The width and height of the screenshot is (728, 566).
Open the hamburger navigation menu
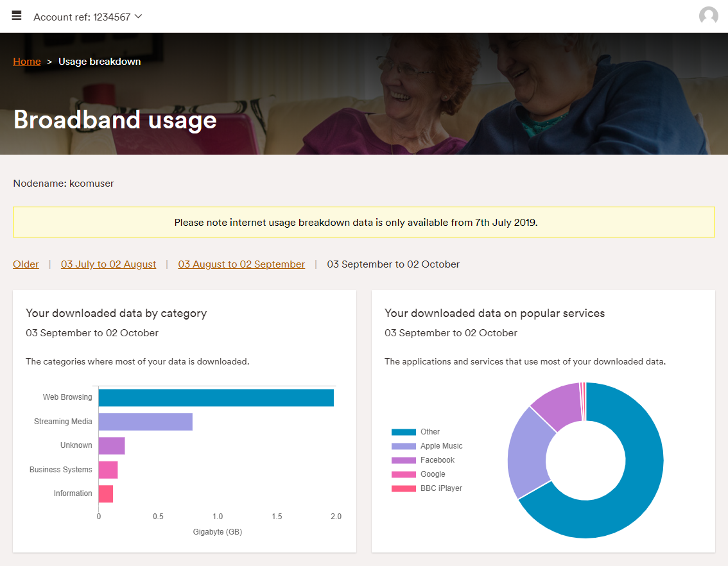point(16,15)
